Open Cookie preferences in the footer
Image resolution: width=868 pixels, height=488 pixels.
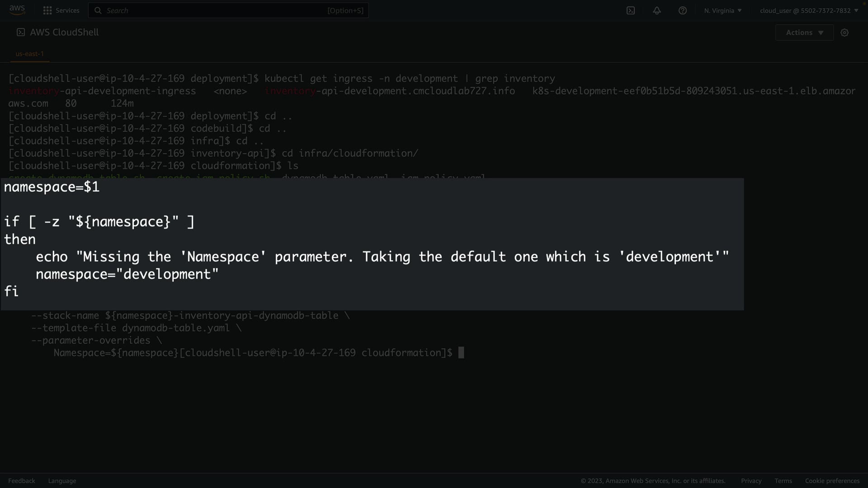(832, 481)
